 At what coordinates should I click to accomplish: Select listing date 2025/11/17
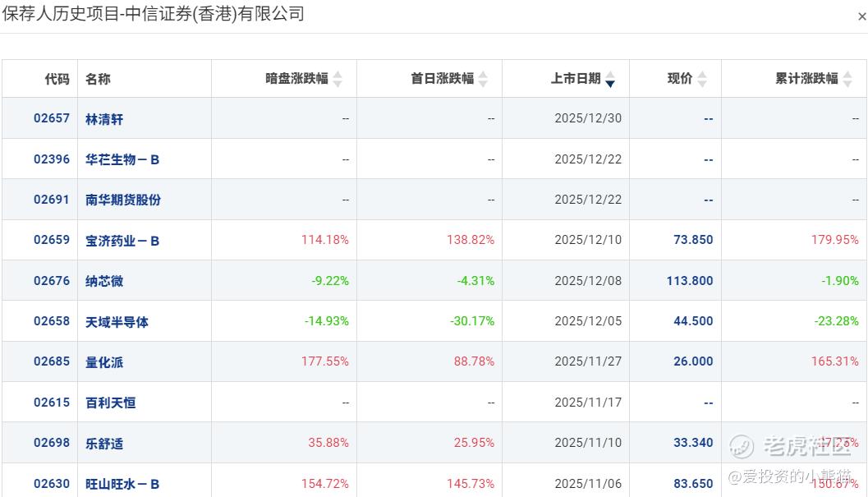(x=588, y=402)
